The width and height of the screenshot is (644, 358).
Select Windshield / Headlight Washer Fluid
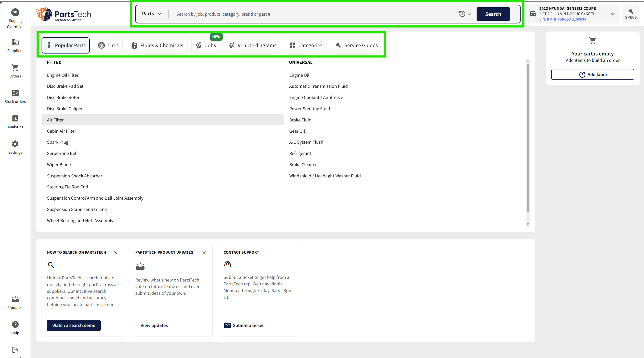[325, 176]
